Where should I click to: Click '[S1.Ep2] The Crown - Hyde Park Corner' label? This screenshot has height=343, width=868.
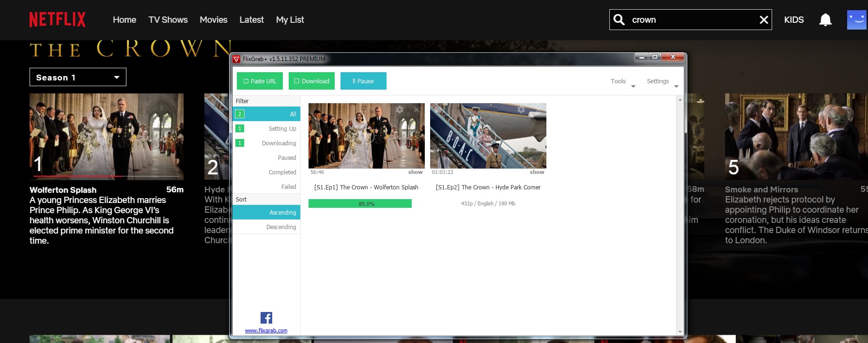488,187
